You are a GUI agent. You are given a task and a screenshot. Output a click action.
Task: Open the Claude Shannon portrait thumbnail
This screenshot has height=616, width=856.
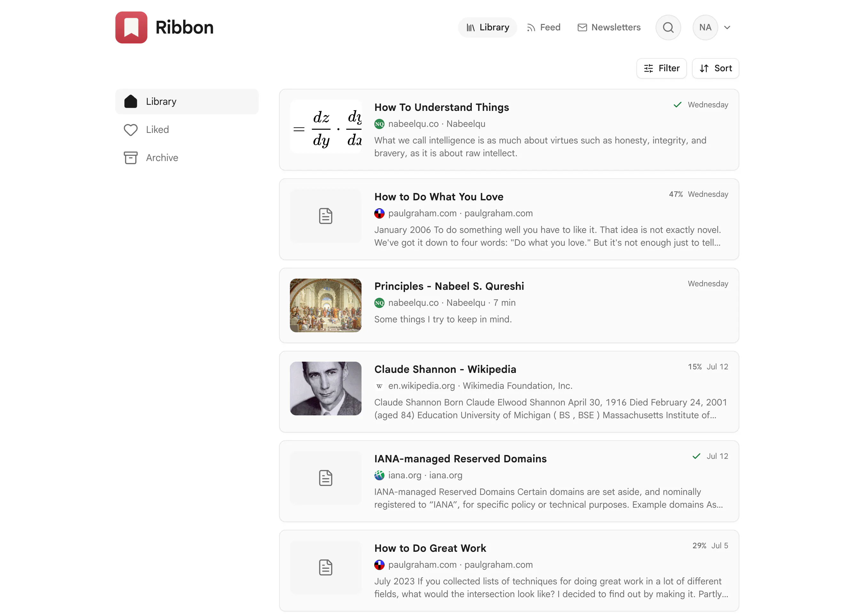(x=325, y=388)
